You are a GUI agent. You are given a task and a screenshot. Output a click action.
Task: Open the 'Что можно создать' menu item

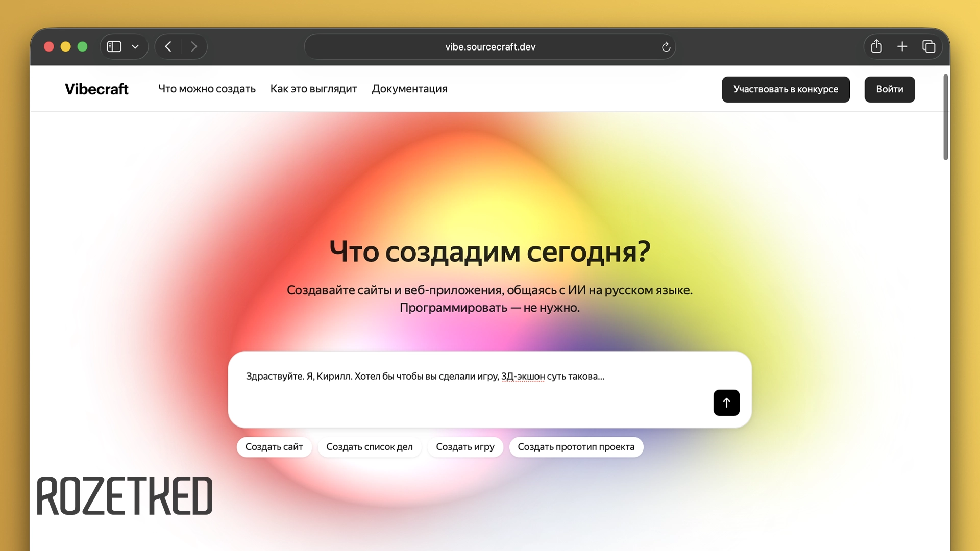click(207, 89)
